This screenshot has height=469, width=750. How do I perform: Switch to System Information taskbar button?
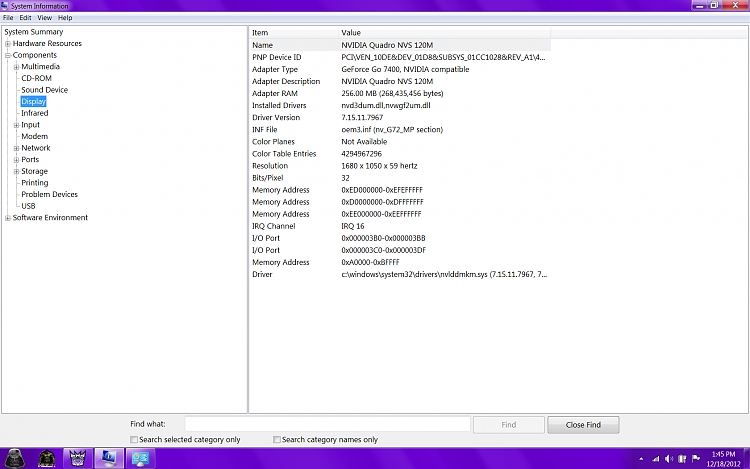109,458
